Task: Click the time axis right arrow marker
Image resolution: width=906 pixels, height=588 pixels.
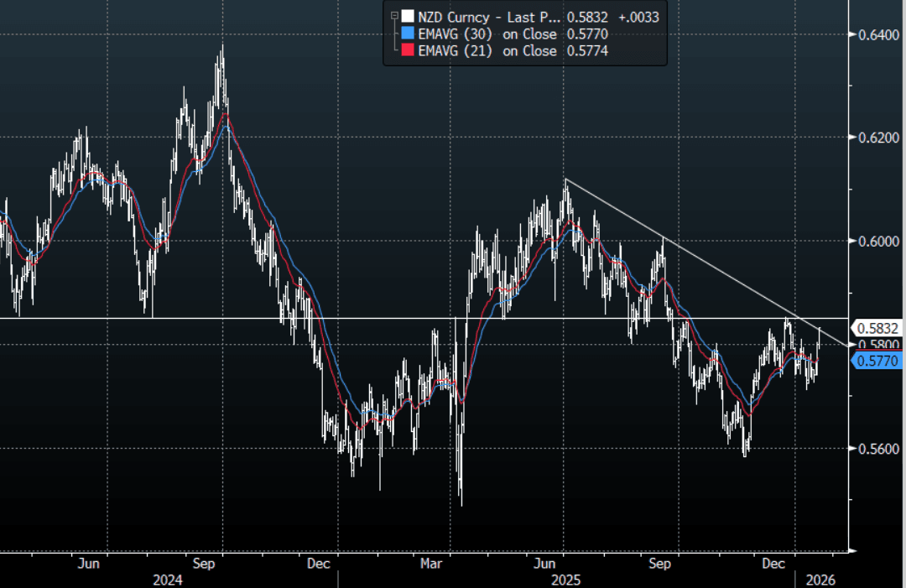Action: click(852, 551)
